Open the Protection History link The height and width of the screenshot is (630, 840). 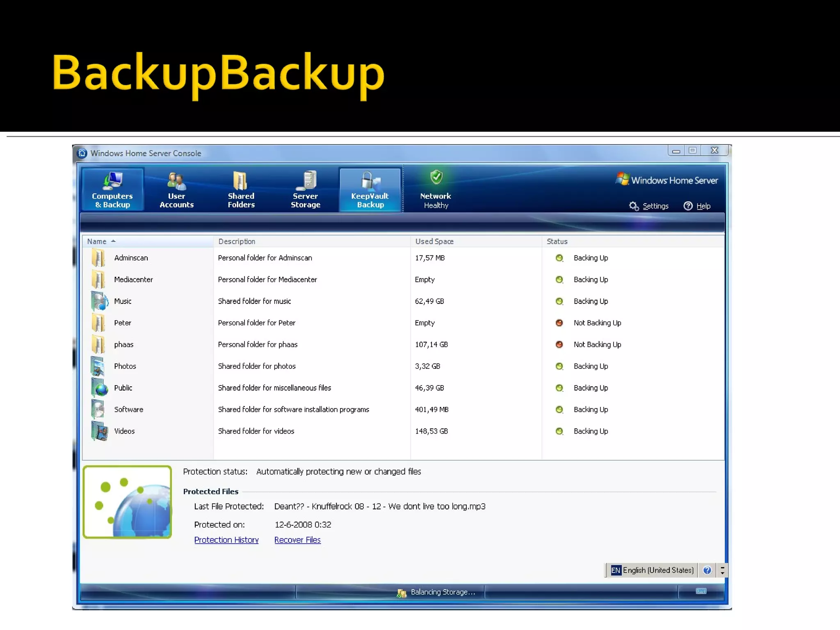(x=226, y=540)
